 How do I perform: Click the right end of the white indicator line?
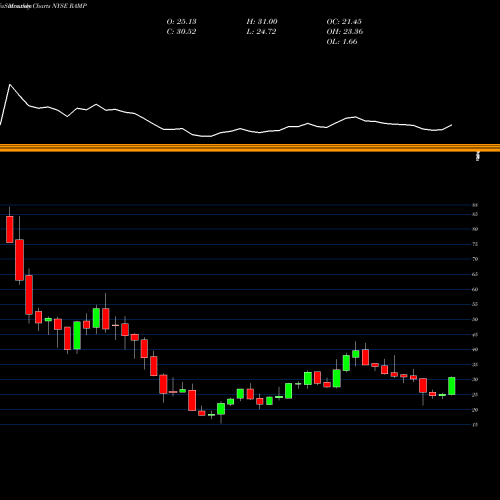tap(452, 125)
